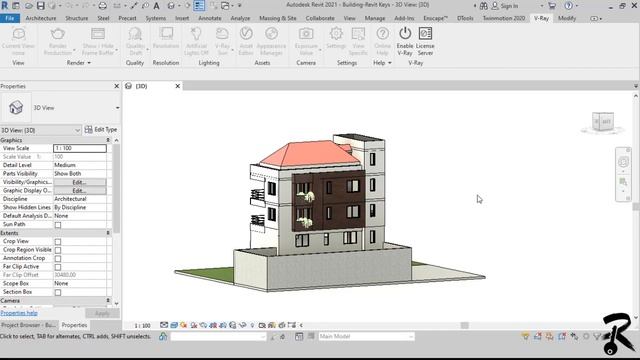Click Edit for Visibility/Graphics overrides
Viewport: 640px width, 360px height.
pos(80,182)
